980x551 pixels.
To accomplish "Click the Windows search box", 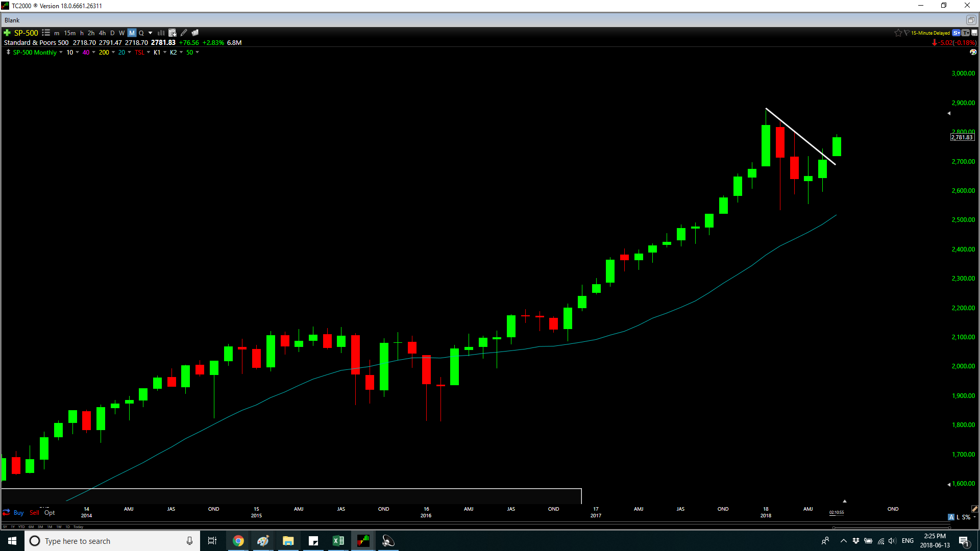I will [112, 541].
